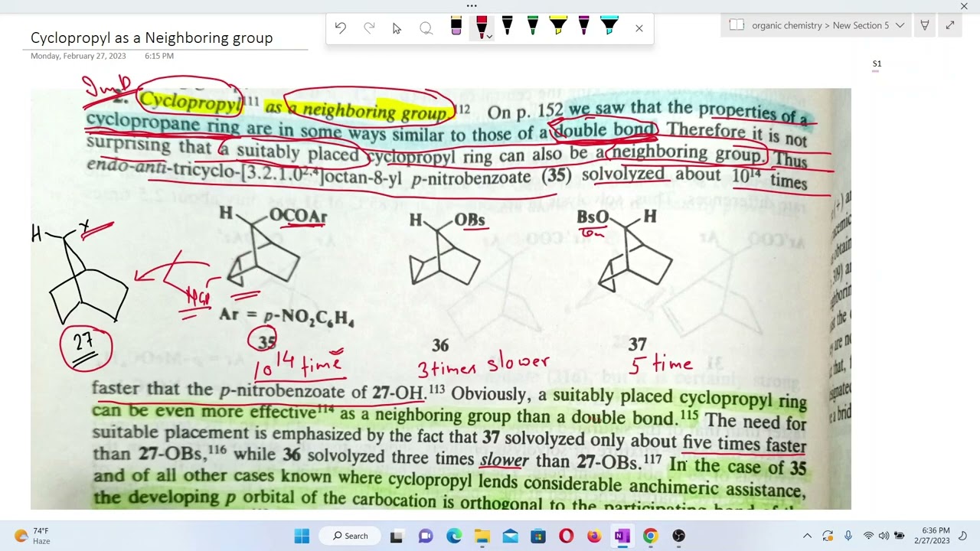The width and height of the screenshot is (980, 551).
Task: Pick the green pen
Action: pos(532,27)
